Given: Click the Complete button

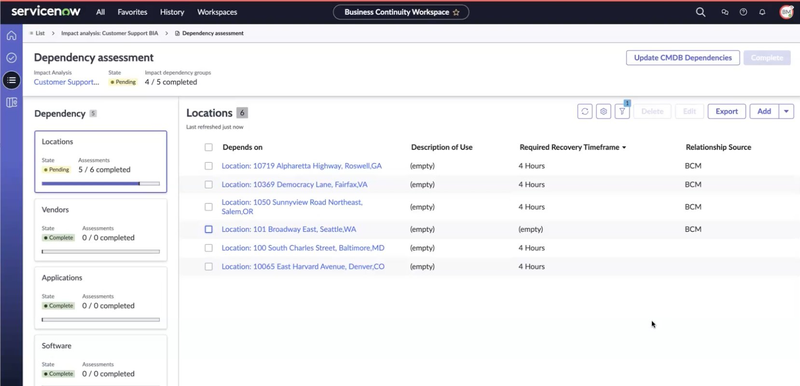Looking at the screenshot, I should [x=767, y=58].
